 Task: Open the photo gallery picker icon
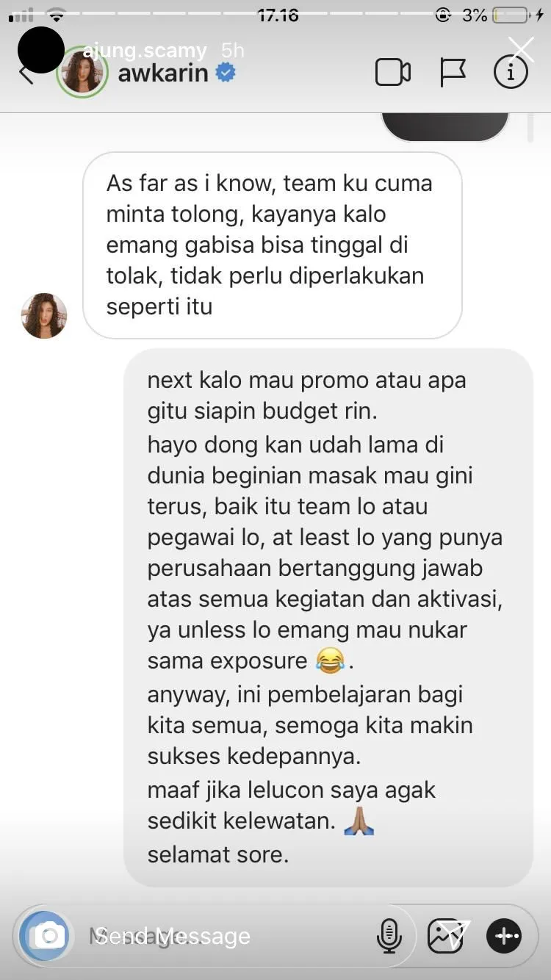[x=445, y=936]
